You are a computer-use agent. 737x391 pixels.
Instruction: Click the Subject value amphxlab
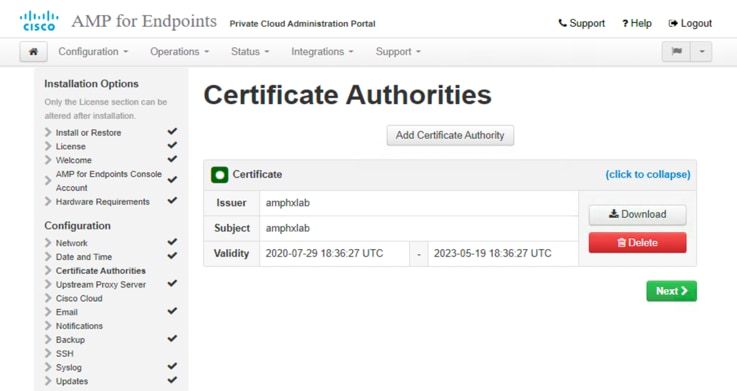pos(288,228)
